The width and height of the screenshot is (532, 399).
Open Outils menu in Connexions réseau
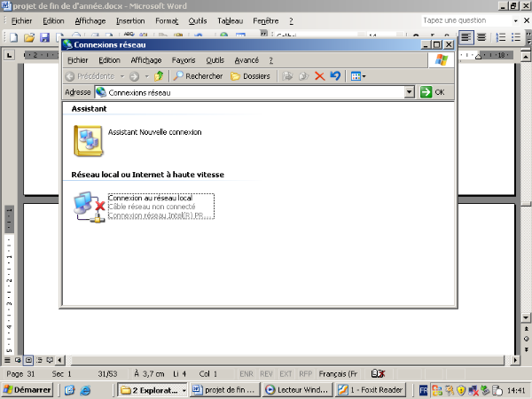click(215, 60)
